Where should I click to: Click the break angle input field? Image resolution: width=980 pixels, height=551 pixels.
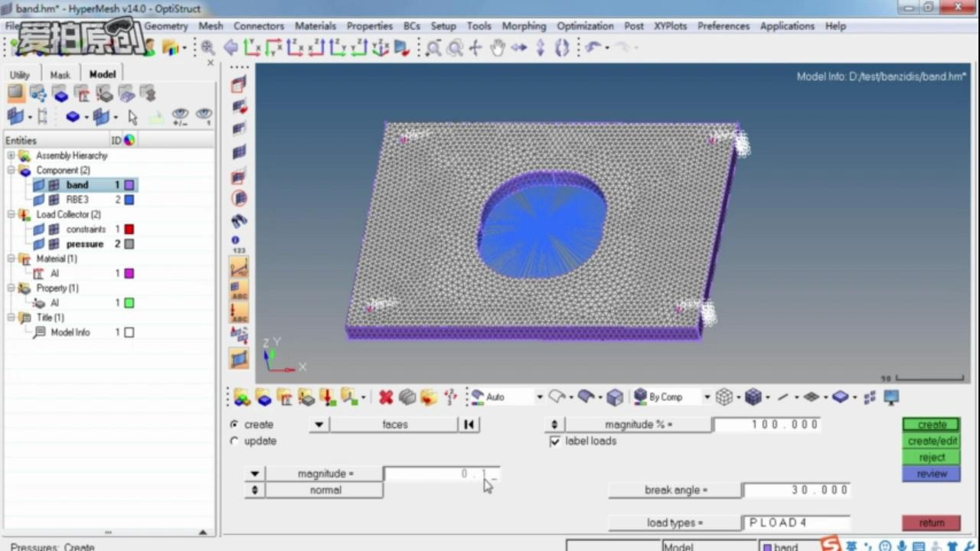point(795,490)
